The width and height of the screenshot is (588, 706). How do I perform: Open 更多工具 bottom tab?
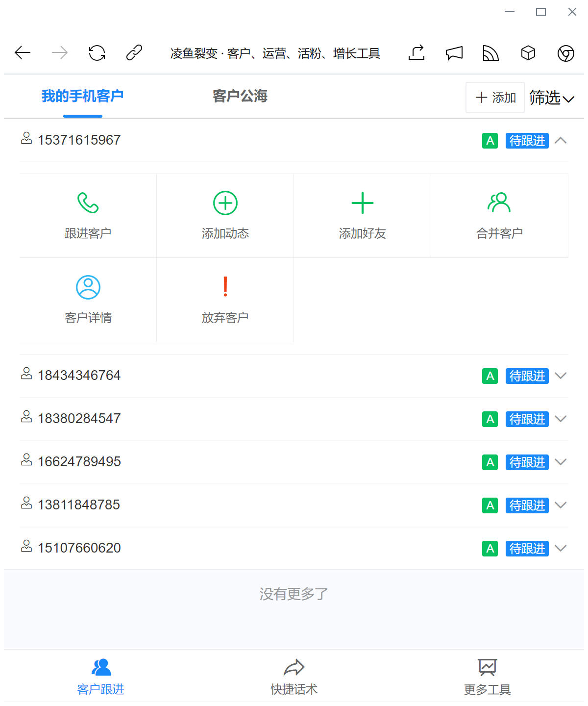(487, 677)
